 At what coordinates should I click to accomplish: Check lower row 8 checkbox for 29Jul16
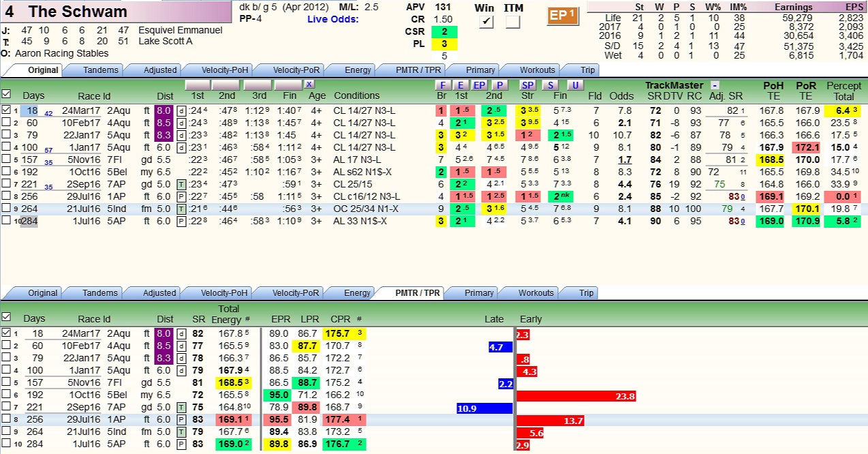6,419
